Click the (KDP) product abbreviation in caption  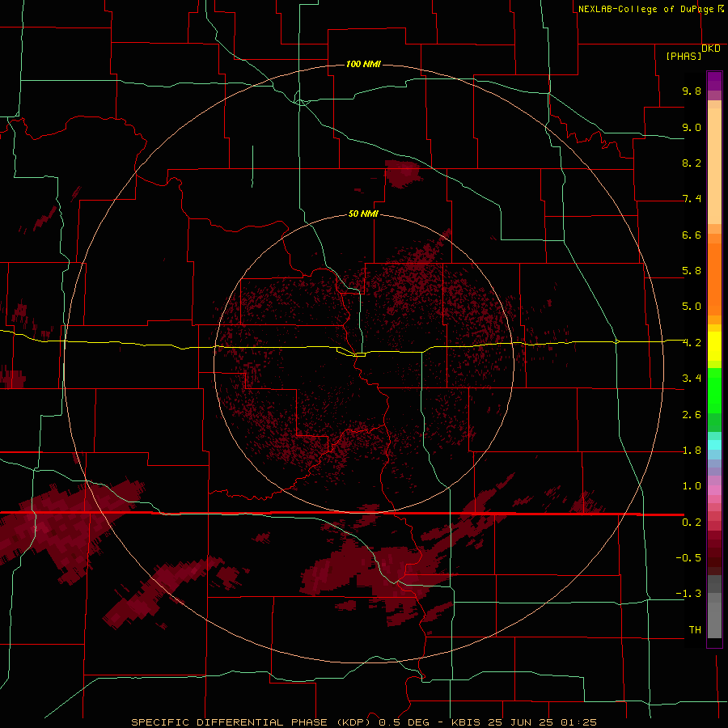352,722
